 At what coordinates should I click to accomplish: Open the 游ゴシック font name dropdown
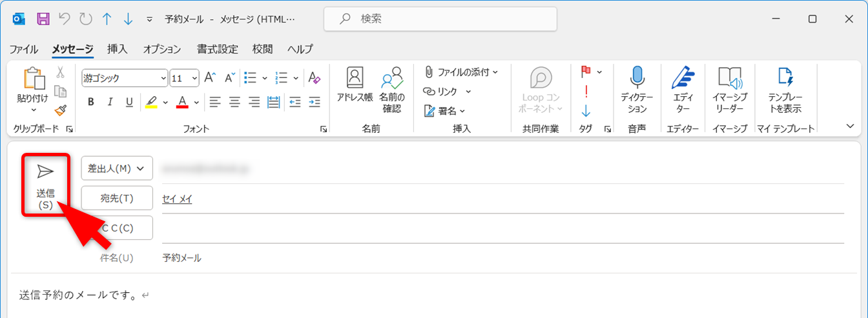[x=124, y=78]
